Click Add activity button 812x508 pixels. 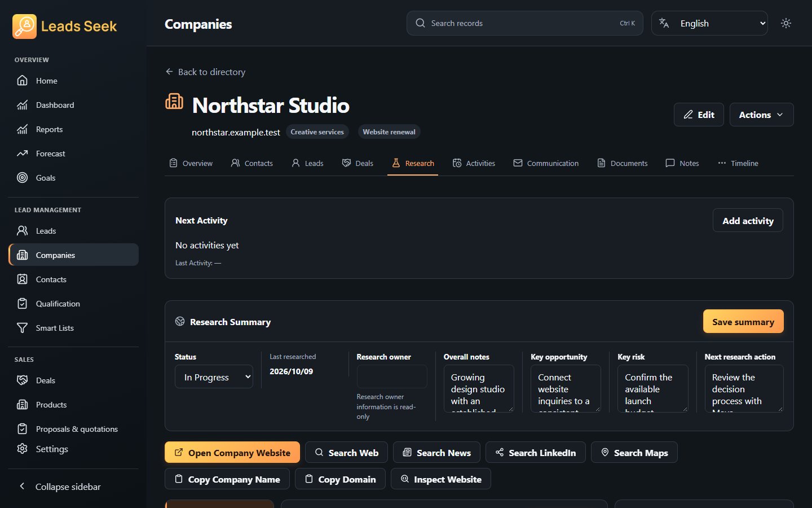tap(748, 221)
